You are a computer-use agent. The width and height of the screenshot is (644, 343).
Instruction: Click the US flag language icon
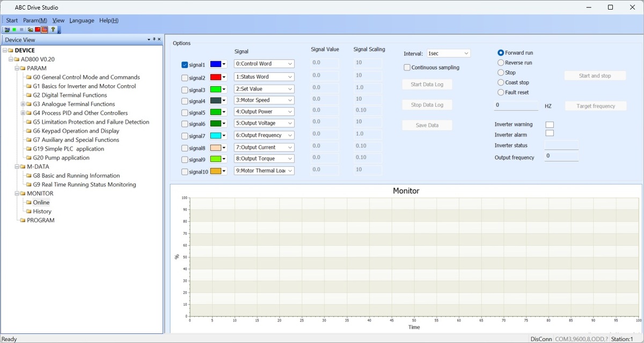click(45, 29)
